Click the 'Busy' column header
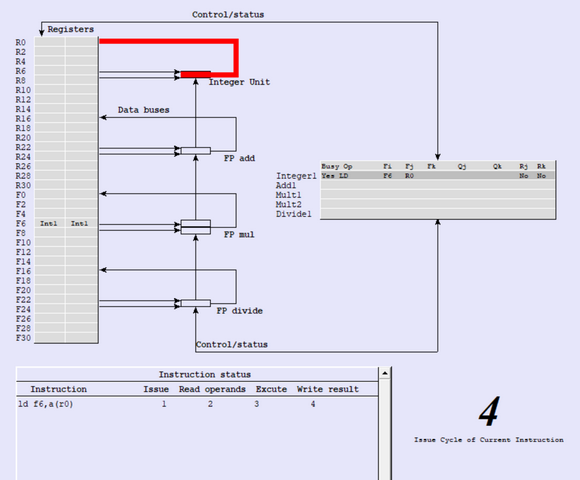Screen dimensions: 580x480 (330, 166)
